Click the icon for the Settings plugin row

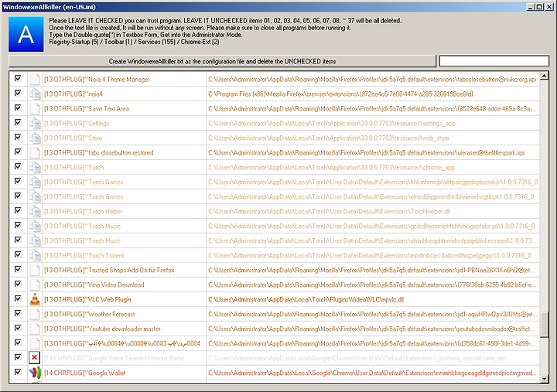pos(35,123)
